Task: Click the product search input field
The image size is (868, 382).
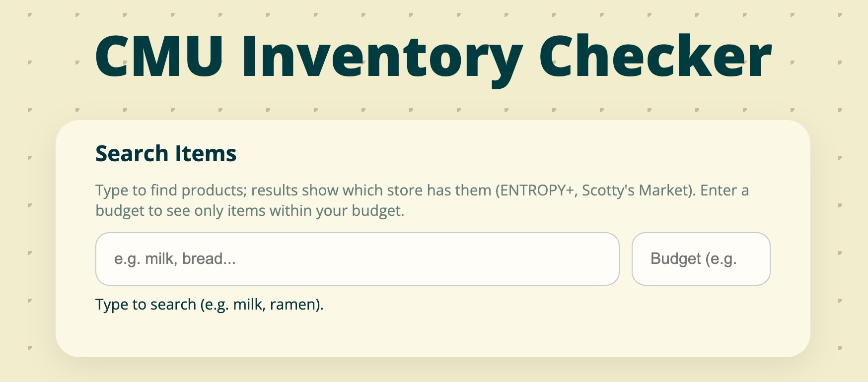Action: (x=357, y=259)
